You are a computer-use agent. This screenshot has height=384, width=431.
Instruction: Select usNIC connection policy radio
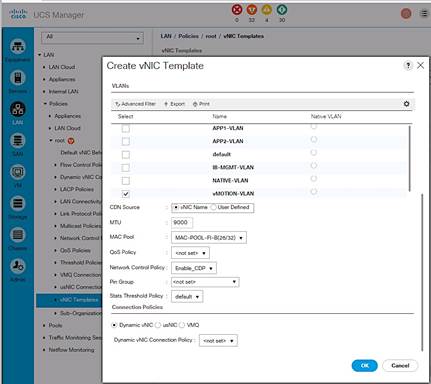click(158, 325)
